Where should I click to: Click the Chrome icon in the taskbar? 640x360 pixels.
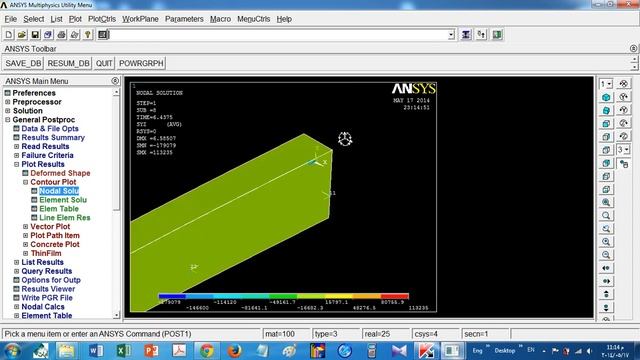pyautogui.click(x=207, y=351)
